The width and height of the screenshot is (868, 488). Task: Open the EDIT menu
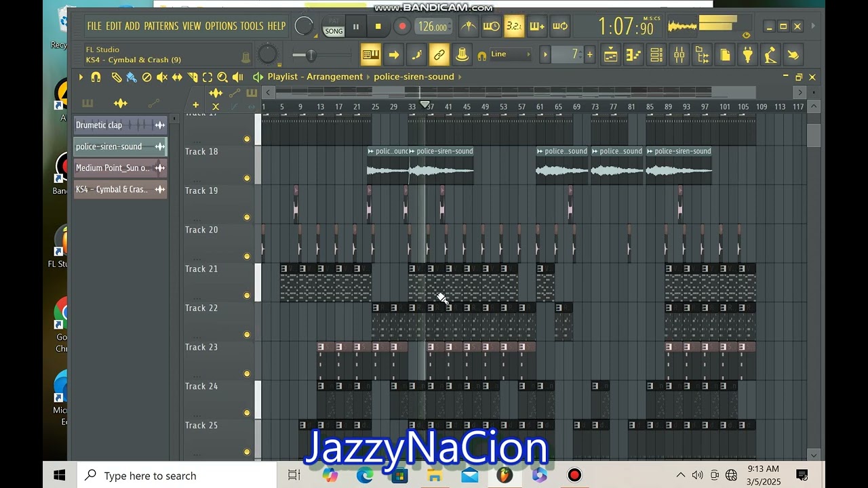pyautogui.click(x=113, y=26)
